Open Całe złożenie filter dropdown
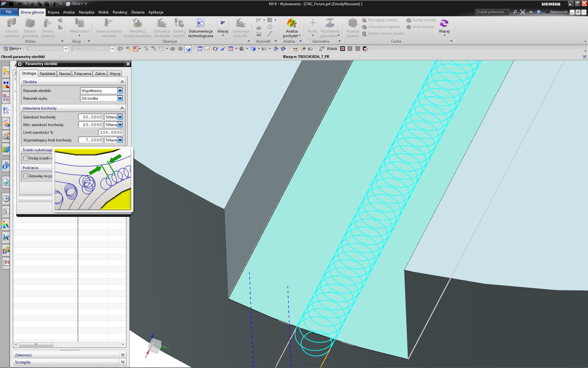The height and width of the screenshot is (368, 588). (112, 49)
